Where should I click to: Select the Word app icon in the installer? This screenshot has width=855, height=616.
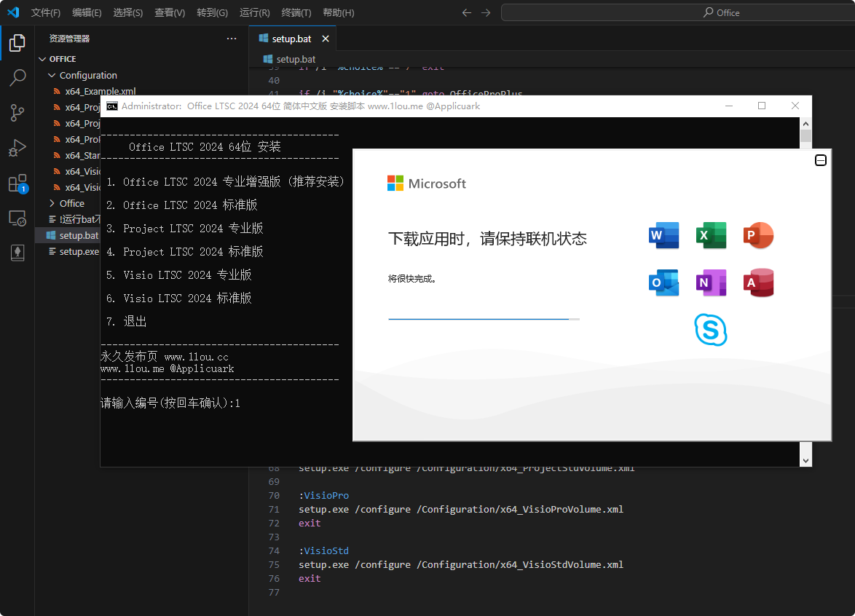point(663,235)
